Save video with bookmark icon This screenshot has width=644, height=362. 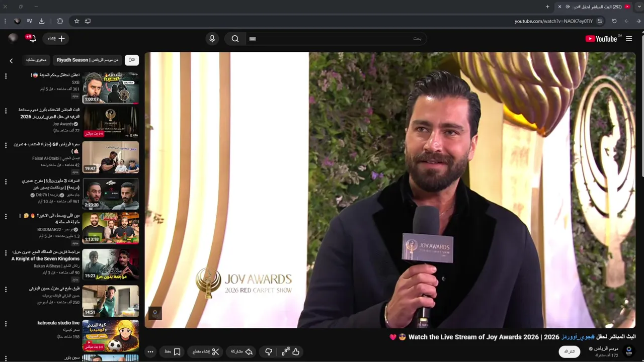click(172, 352)
